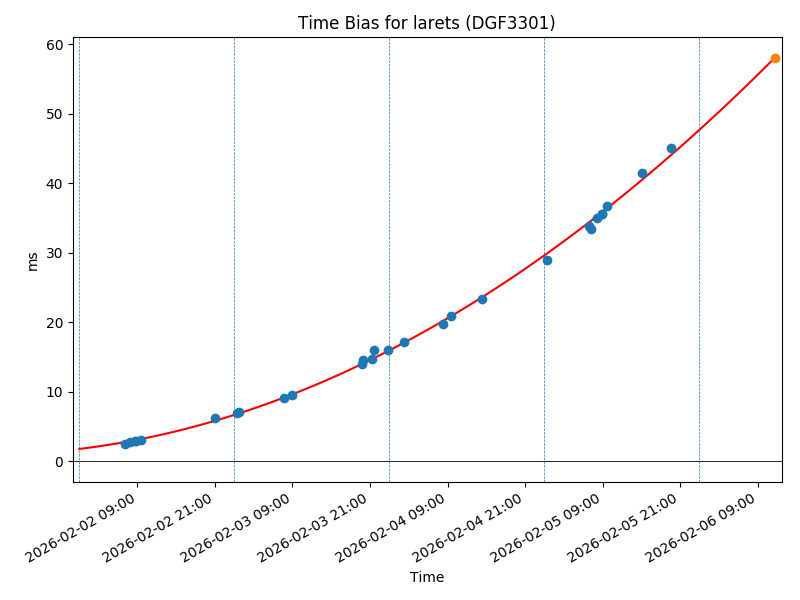Click the '60' y-axis tick label
This screenshot has height=600, width=800.
coord(55,45)
